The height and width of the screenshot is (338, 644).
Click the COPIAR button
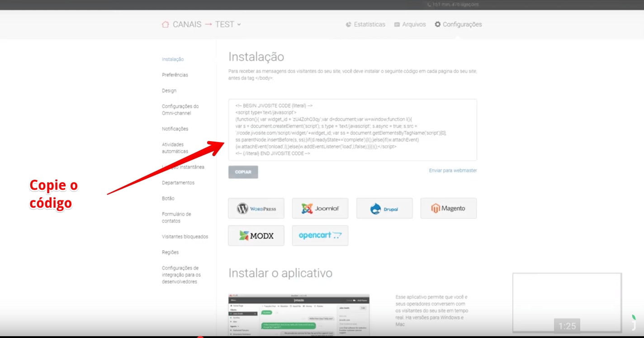click(243, 172)
